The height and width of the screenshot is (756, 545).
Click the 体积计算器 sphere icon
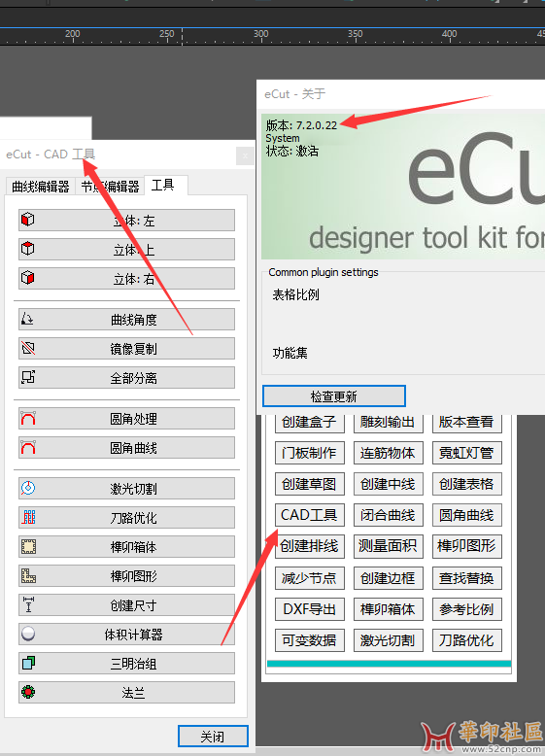coord(28,634)
